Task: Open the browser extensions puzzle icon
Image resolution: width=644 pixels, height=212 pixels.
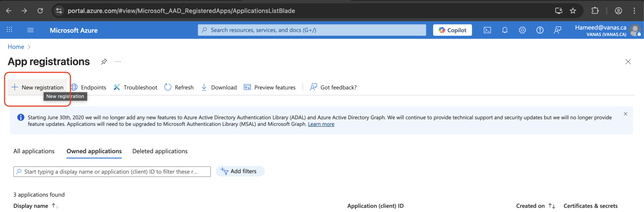Action: point(595,11)
